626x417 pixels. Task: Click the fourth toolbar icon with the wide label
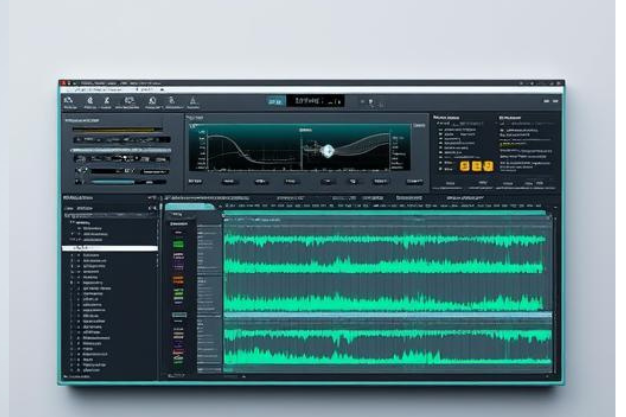[129, 100]
